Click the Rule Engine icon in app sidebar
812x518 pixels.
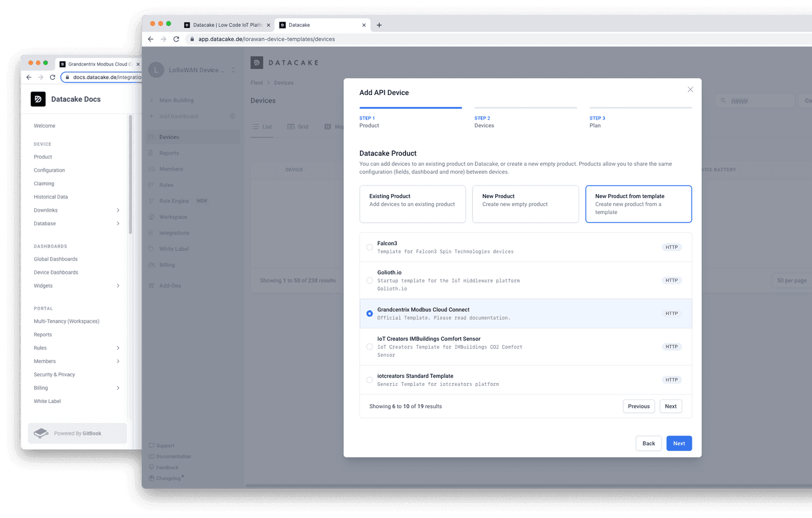[151, 201]
